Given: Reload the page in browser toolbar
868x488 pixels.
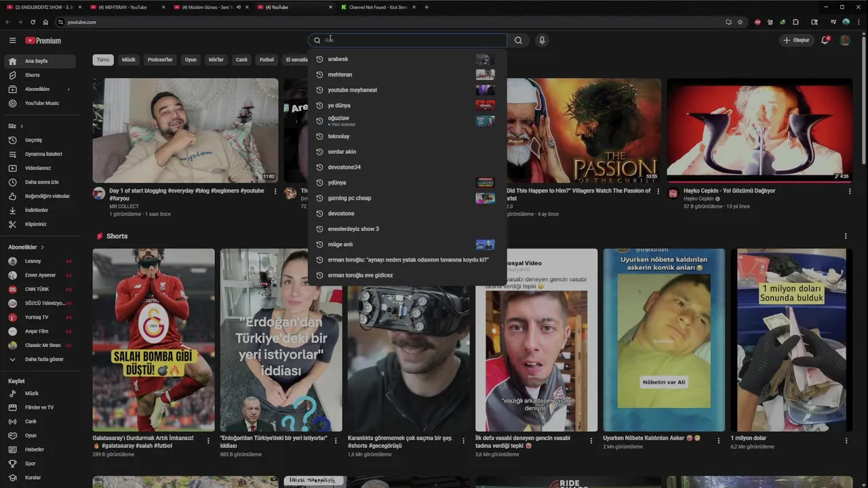Looking at the screenshot, I should coord(33,22).
